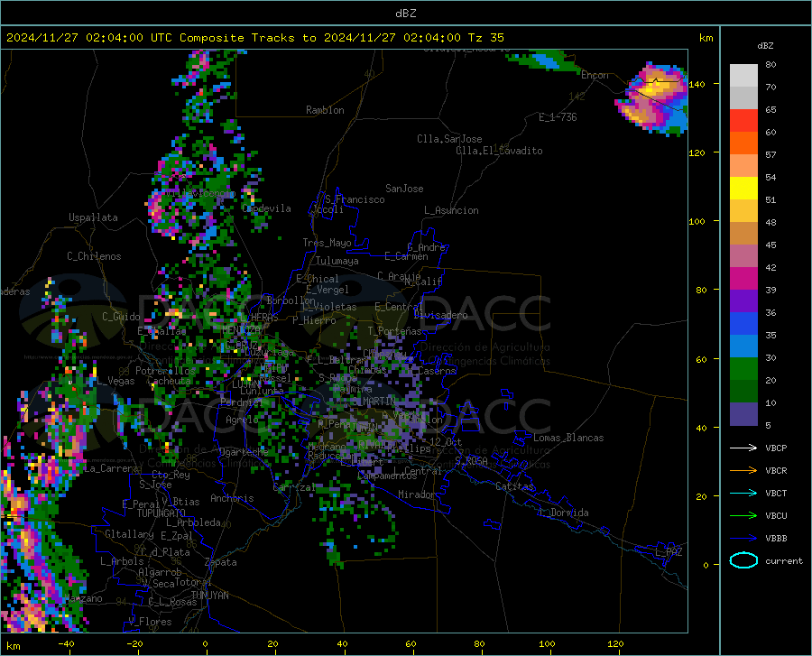Click the 'V_Flores' label on the map
The height and width of the screenshot is (656, 812).
tap(150, 622)
